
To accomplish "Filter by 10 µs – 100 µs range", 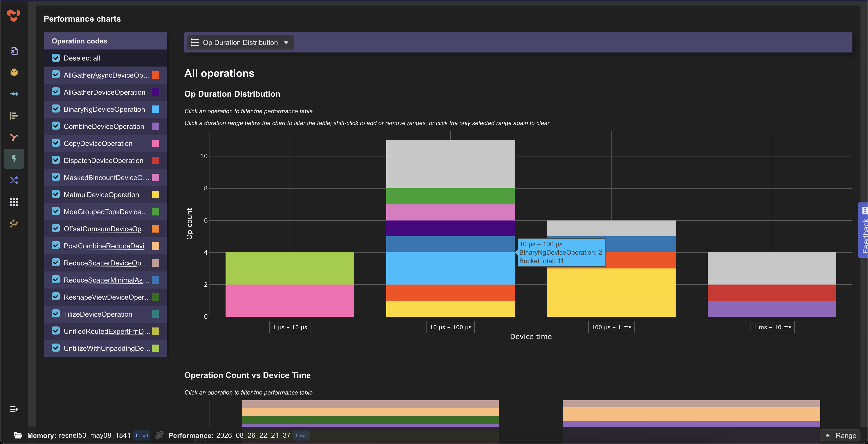I will 450,327.
